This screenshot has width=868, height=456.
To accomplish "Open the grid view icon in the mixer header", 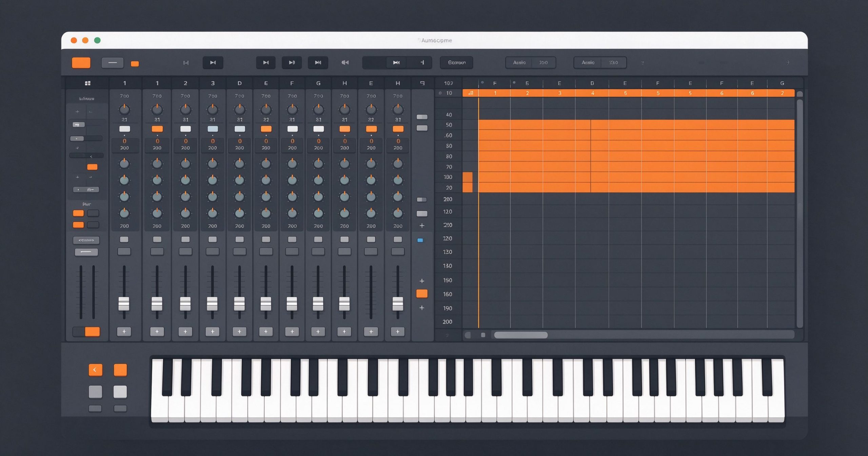I will (x=87, y=83).
